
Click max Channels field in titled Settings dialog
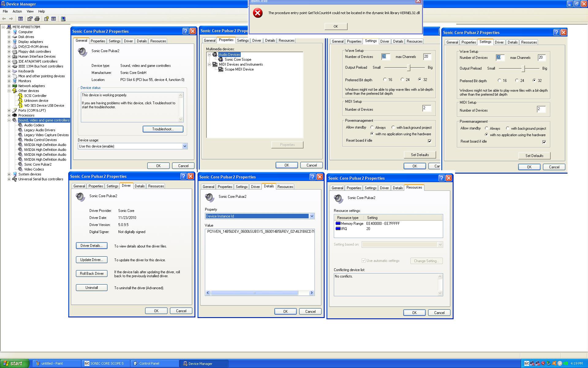[x=542, y=58]
